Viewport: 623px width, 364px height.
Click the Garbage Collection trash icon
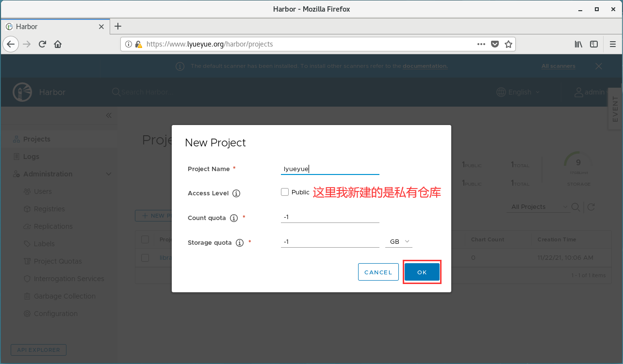pos(27,296)
